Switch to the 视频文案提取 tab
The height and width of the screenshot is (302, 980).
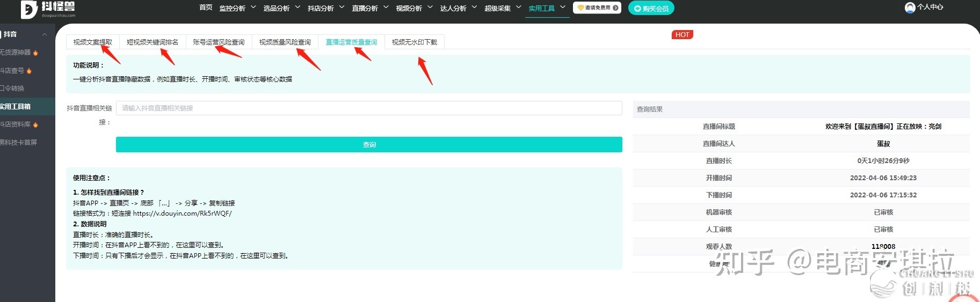[93, 42]
